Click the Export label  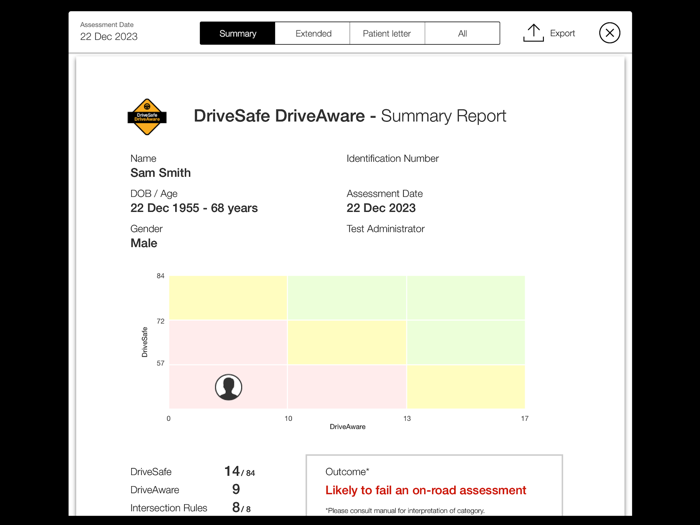coord(562,33)
